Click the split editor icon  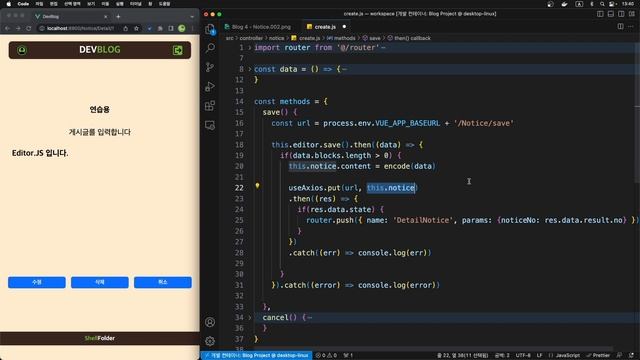pyautogui.click(x=620, y=27)
